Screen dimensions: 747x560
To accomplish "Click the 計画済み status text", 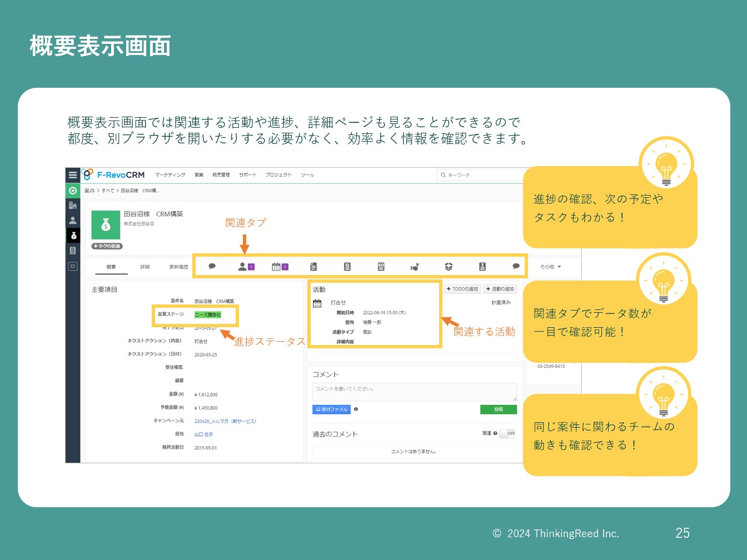I will (501, 303).
